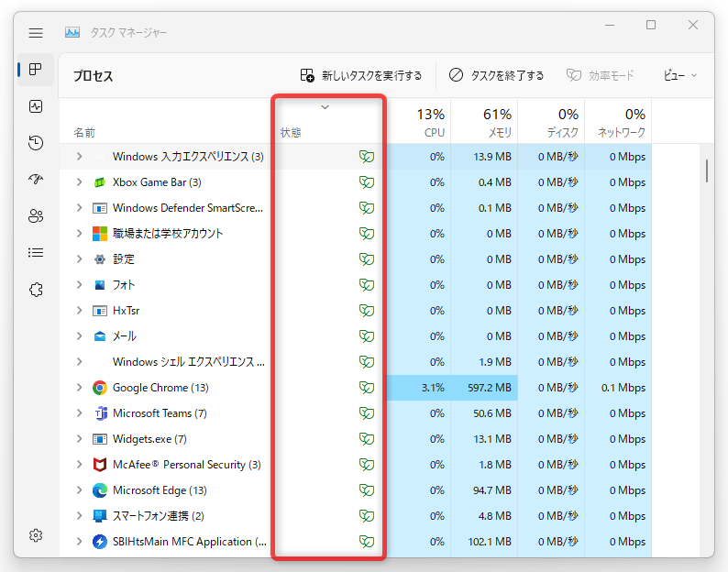Click the 94.7 MB memory cell
This screenshot has height=572, width=728.
point(484,490)
